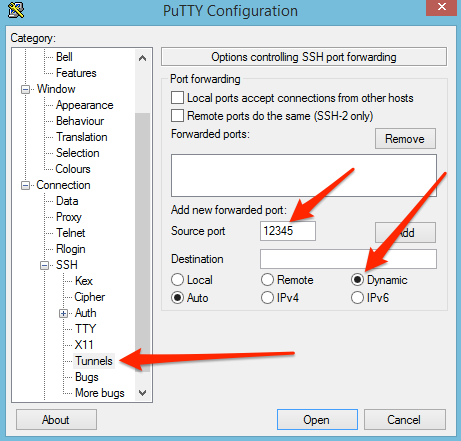Image resolution: width=461 pixels, height=441 pixels.
Task: Choose the Local forwarding radio button
Action: point(177,280)
